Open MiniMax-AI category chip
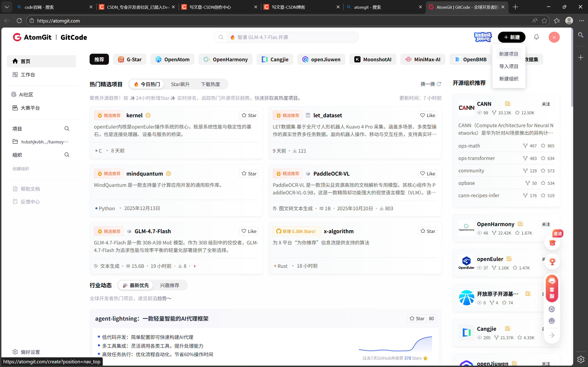This screenshot has height=367, width=588. click(x=423, y=59)
